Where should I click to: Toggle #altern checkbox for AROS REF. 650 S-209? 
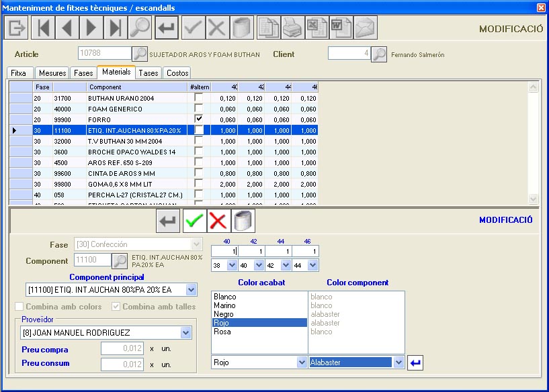tap(198, 162)
